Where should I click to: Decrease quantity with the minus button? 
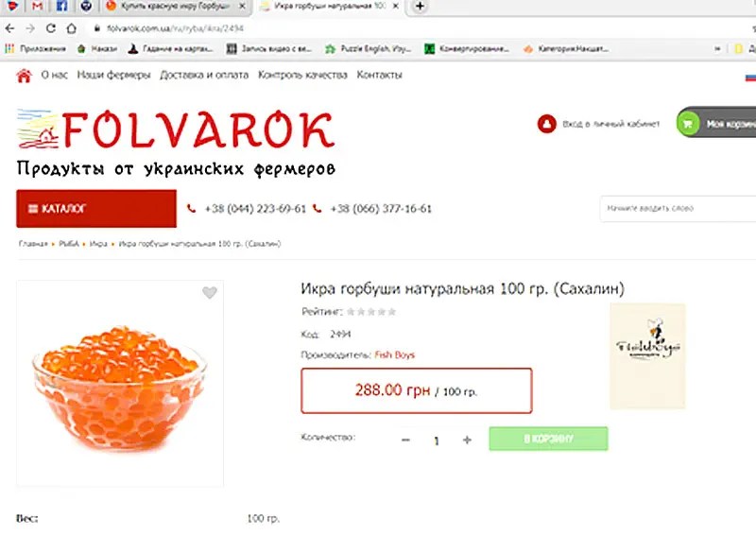coord(405,440)
